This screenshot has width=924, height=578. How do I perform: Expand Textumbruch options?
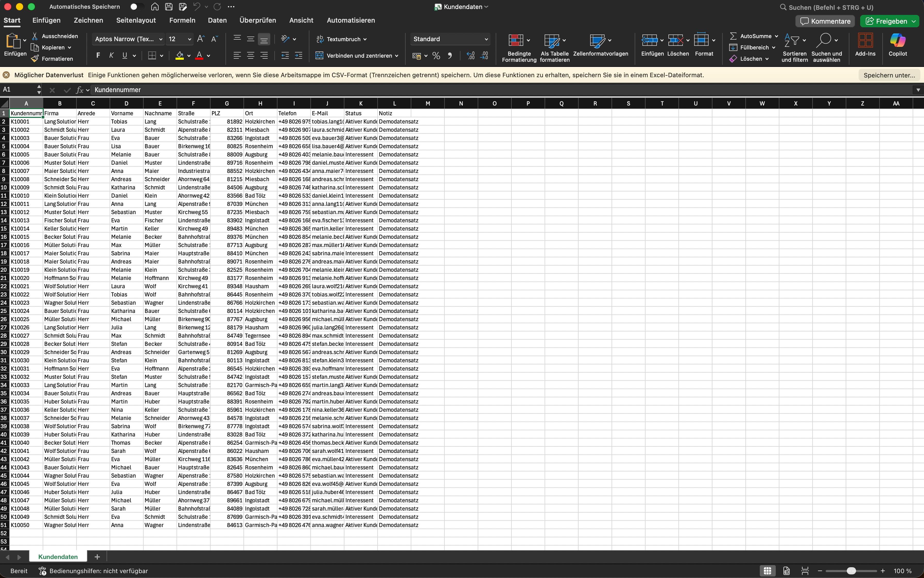365,39
